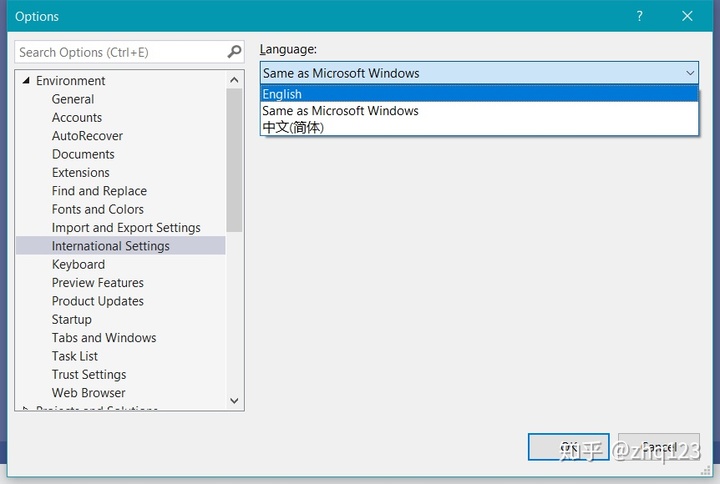Select Documents in the tree

click(83, 154)
